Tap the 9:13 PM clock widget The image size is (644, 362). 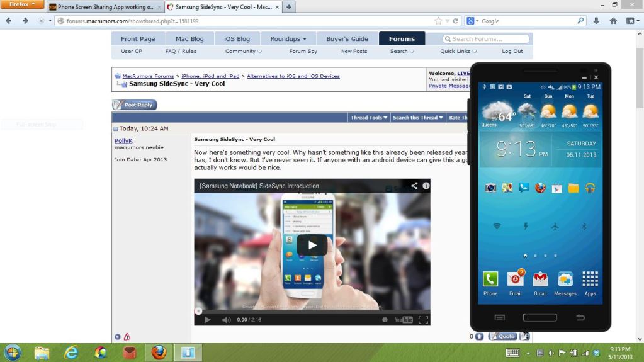(522, 149)
